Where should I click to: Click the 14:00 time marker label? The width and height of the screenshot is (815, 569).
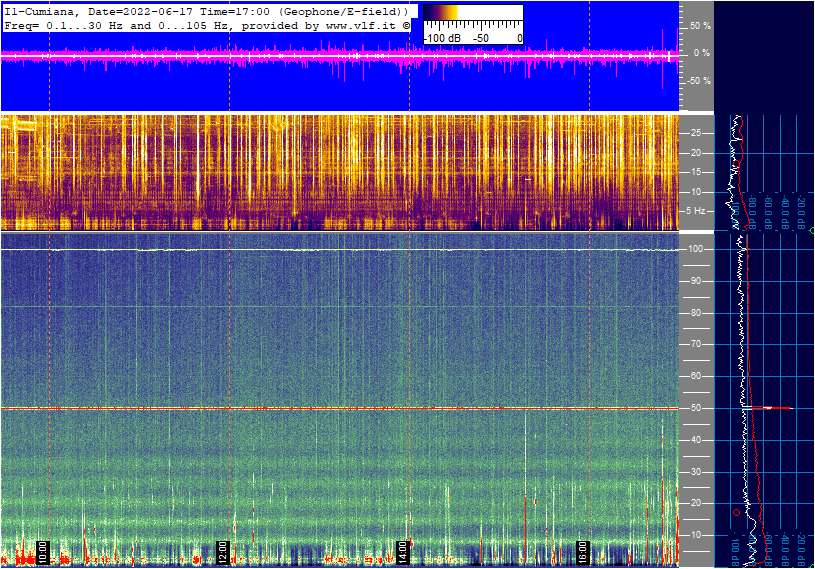pos(403,551)
